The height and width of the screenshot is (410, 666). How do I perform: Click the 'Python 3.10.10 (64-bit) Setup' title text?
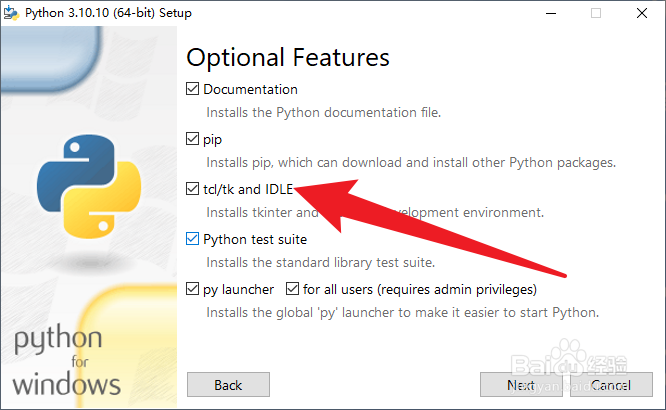coord(108,13)
